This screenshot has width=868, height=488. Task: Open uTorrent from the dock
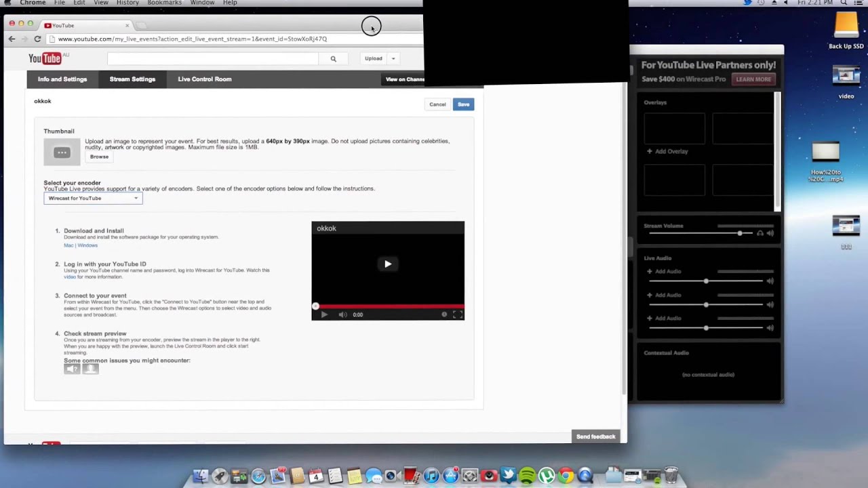tap(547, 476)
